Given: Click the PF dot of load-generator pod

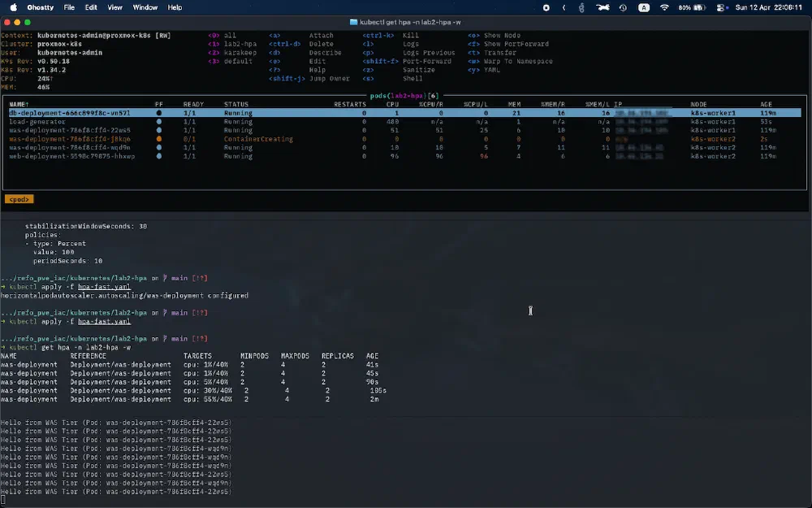Looking at the screenshot, I should (159, 122).
